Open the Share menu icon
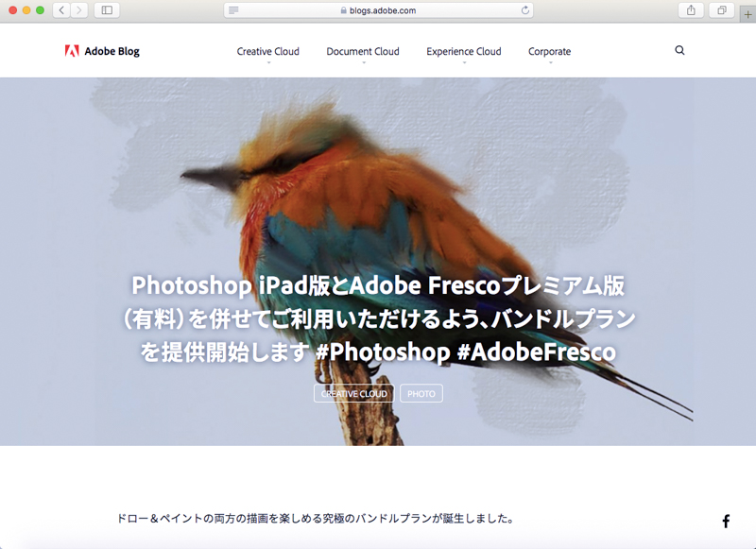 pos(691,10)
